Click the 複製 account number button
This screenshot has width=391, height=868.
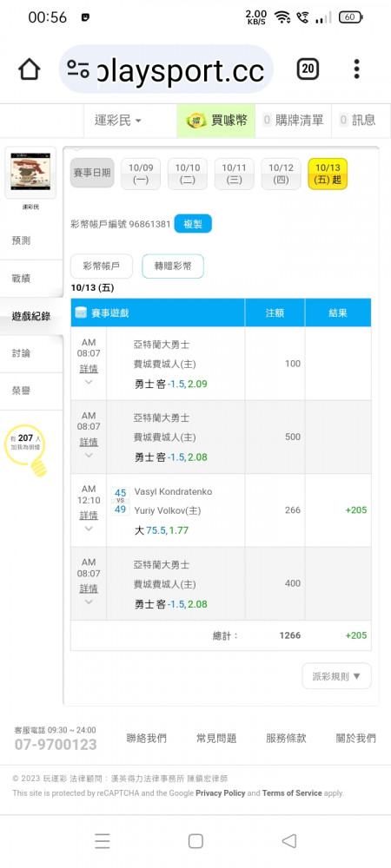(x=193, y=224)
